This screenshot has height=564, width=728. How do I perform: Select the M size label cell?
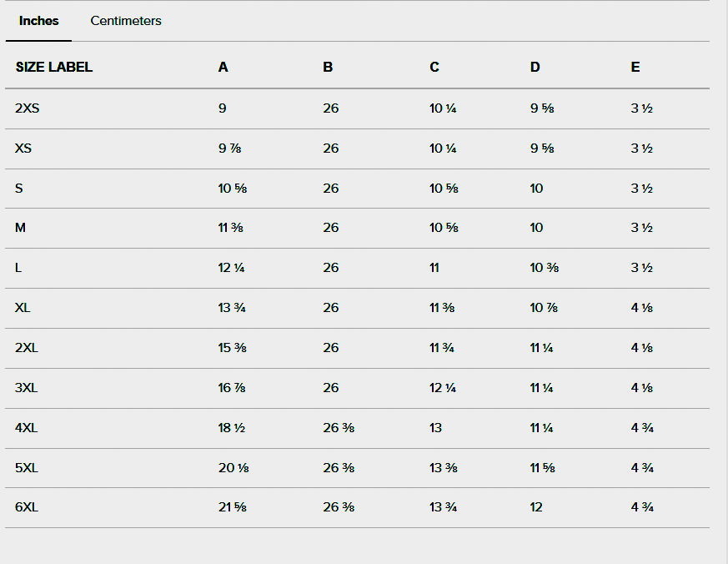point(21,228)
